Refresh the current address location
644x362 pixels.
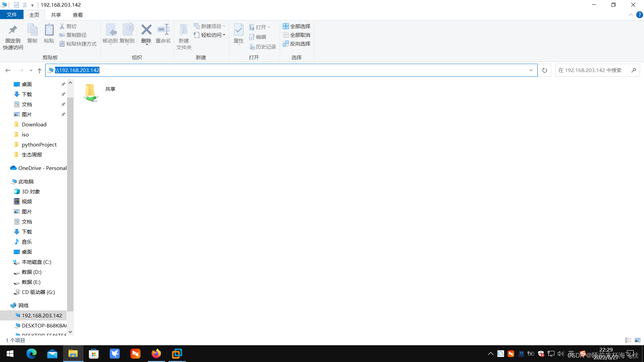click(545, 70)
